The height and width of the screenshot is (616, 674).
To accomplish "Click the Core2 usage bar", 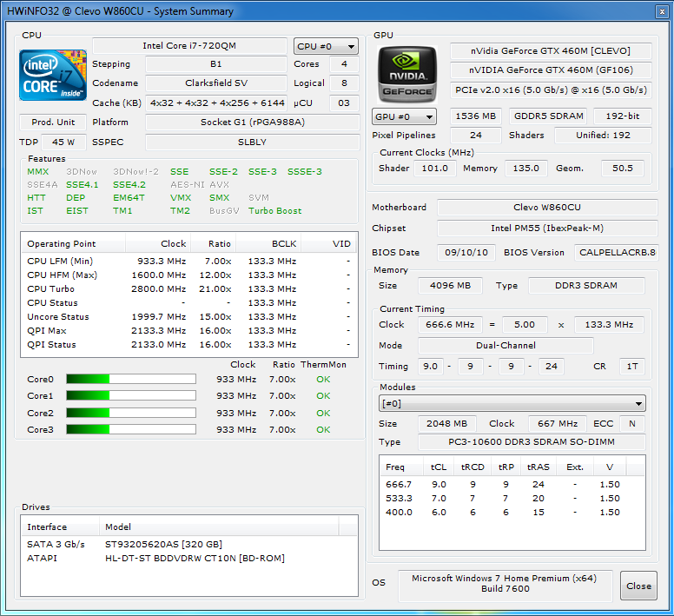I will pyautogui.click(x=131, y=413).
